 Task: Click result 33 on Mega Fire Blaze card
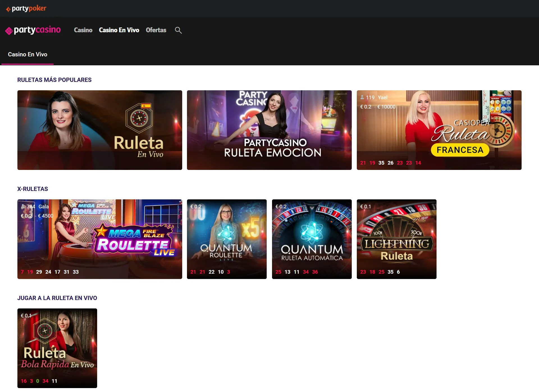pyautogui.click(x=76, y=272)
